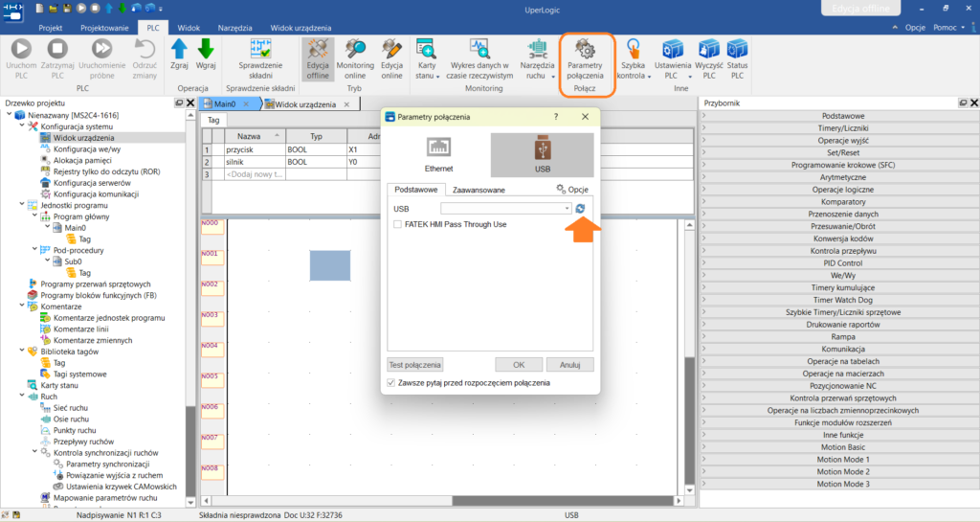Collapse Biblioteka tagów node
The height and width of the screenshot is (522, 980).
click(22, 352)
